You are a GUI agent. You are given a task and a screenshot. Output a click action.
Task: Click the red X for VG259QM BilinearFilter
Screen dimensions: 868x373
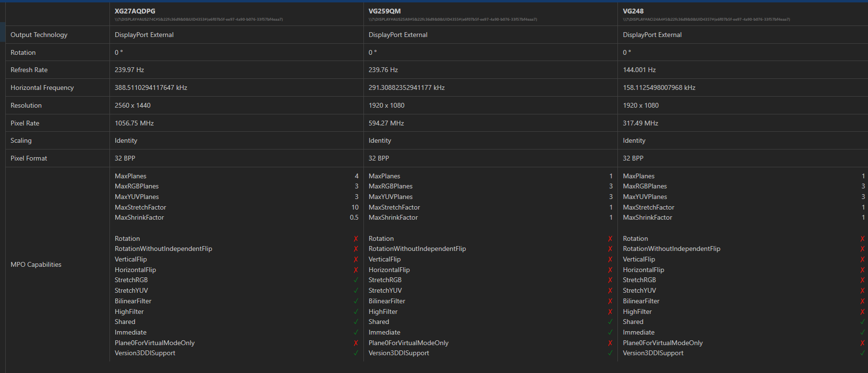[610, 301]
